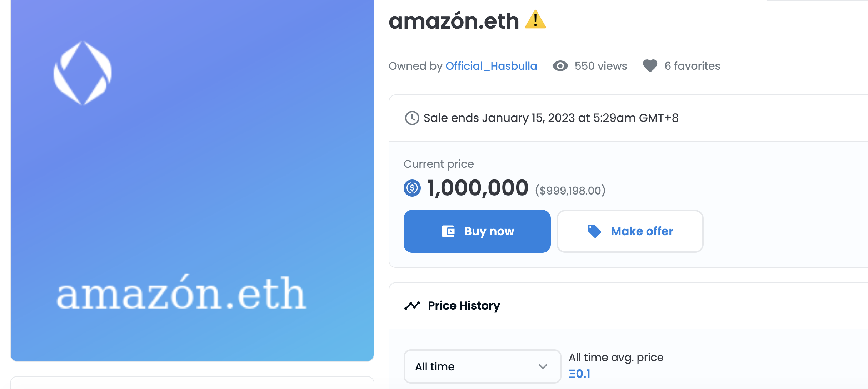Click the clock icon beside the sale end date
Screen dimensions: 868x389
[x=412, y=118]
